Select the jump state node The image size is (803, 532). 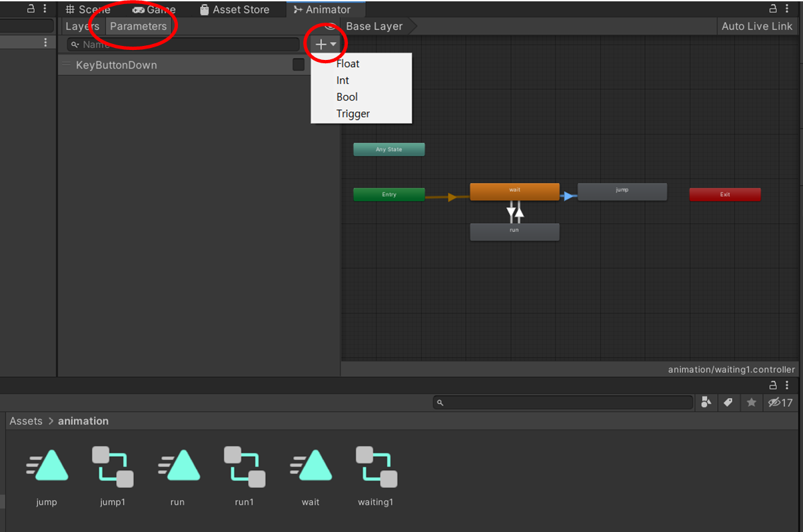622,192
